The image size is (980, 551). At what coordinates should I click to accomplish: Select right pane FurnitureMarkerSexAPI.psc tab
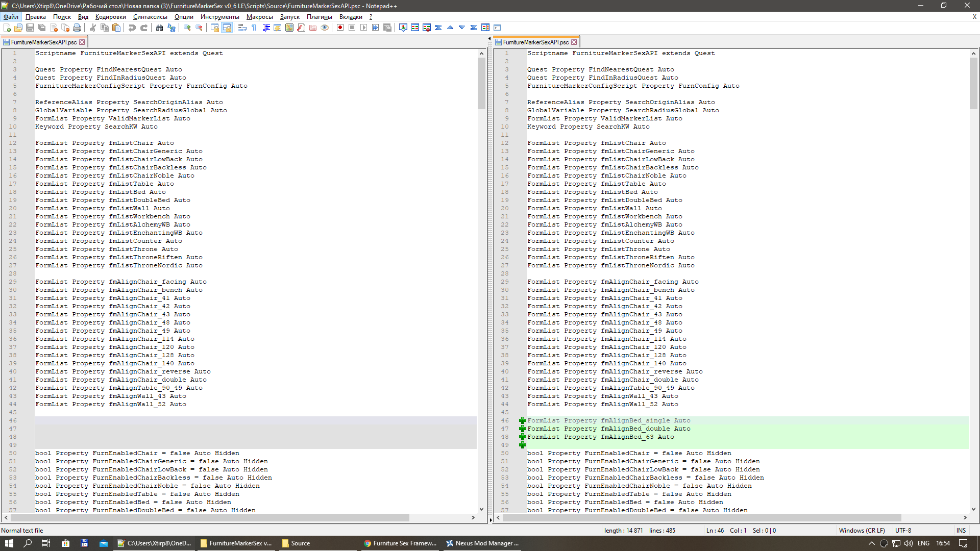536,42
